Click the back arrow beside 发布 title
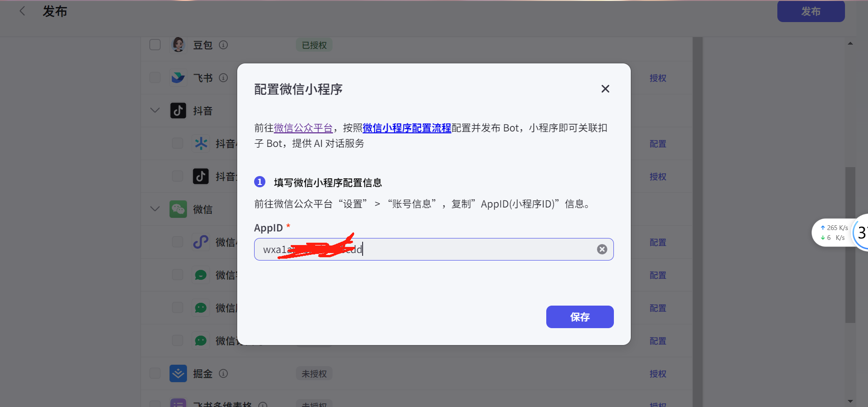The width and height of the screenshot is (868, 407). click(22, 11)
